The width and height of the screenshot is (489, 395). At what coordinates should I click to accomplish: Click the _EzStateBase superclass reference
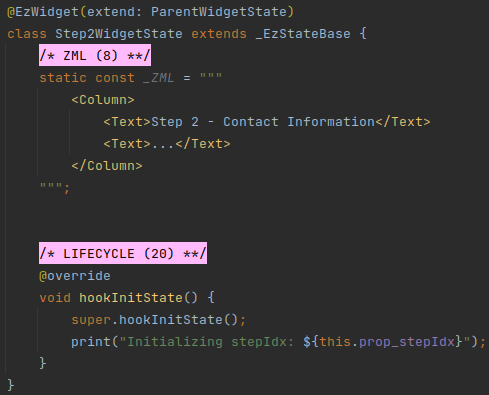coord(303,34)
